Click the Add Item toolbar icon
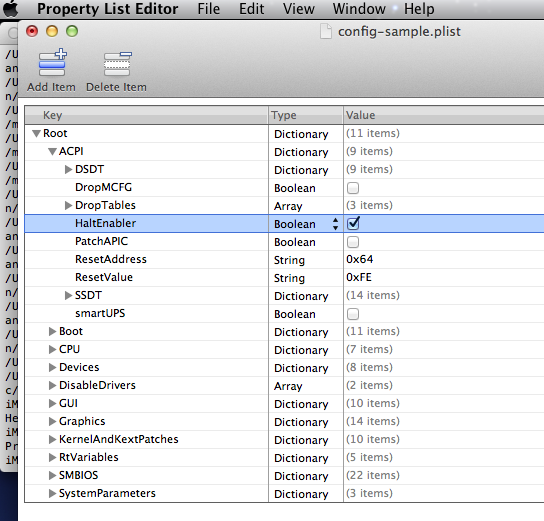 click(52, 62)
